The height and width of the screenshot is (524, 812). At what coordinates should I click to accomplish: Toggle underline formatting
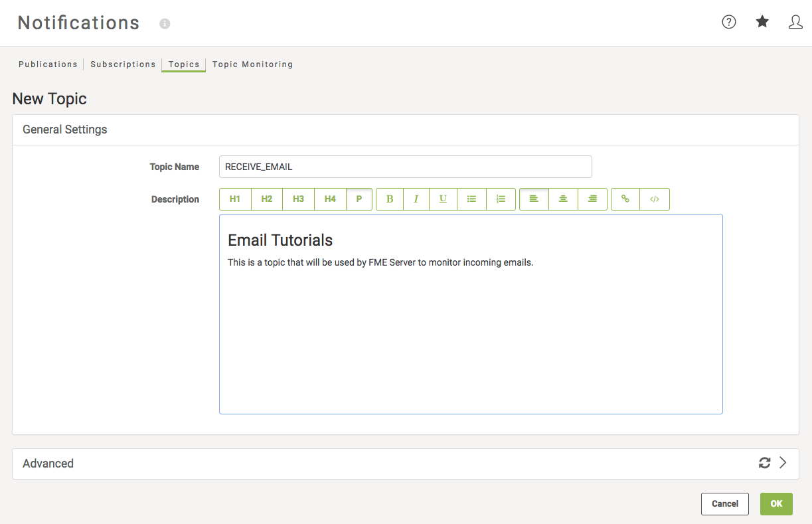click(x=444, y=199)
